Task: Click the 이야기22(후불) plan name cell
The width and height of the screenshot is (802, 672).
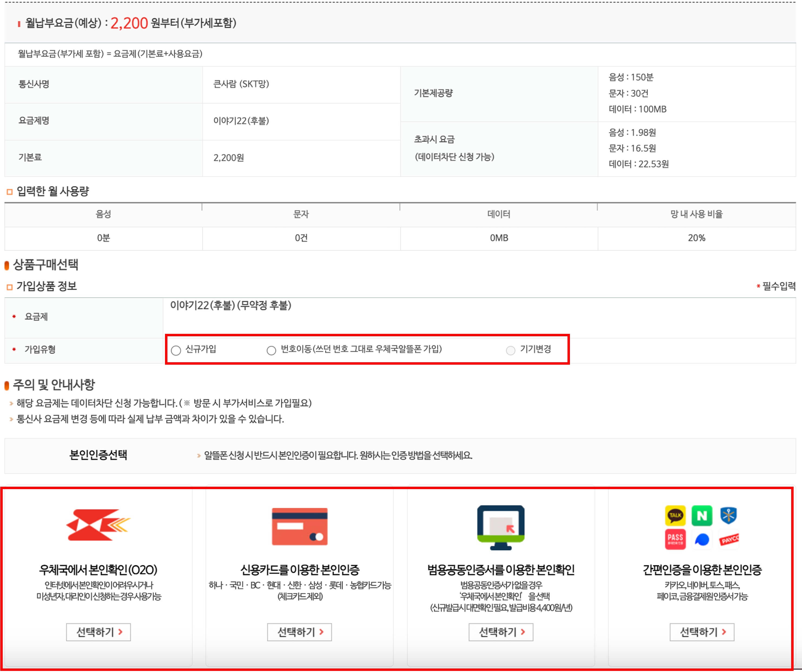Action: (x=241, y=121)
